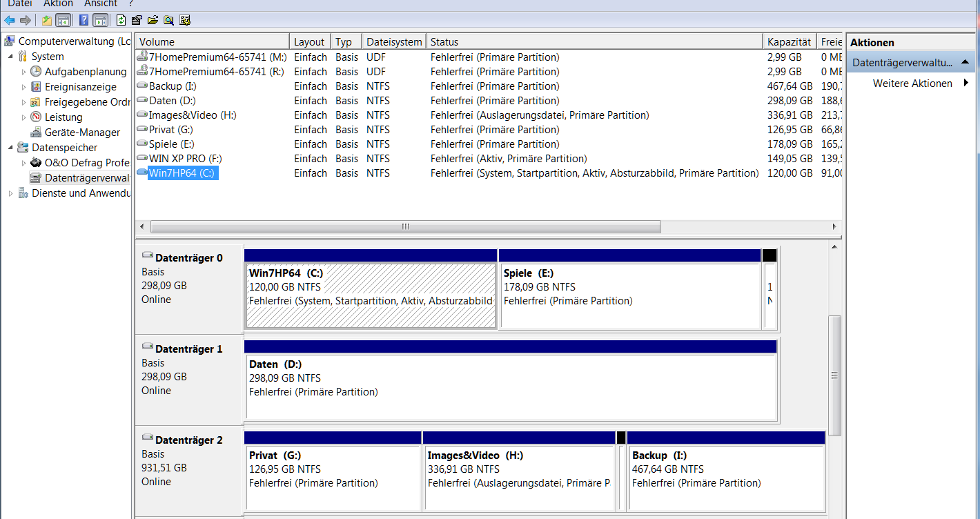Sort by the Layout column header
Screen dimensions: 980x519
pos(310,41)
